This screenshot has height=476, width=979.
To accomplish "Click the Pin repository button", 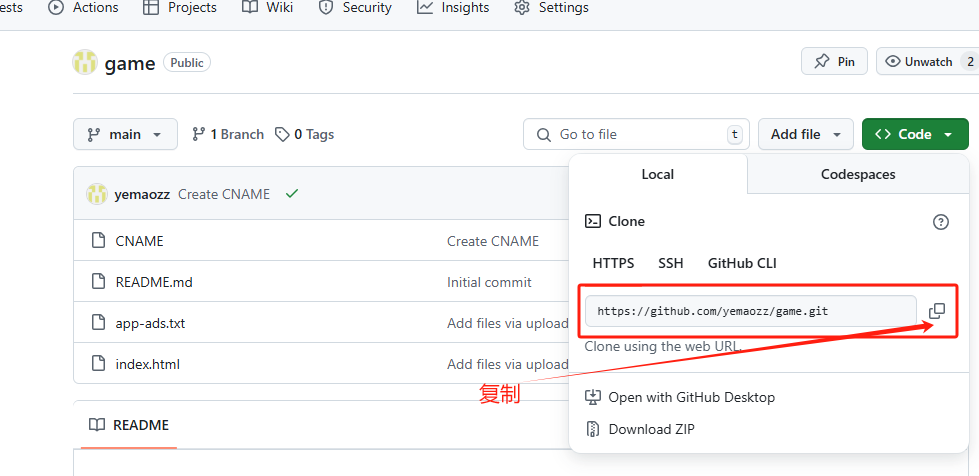I will click(x=834, y=61).
